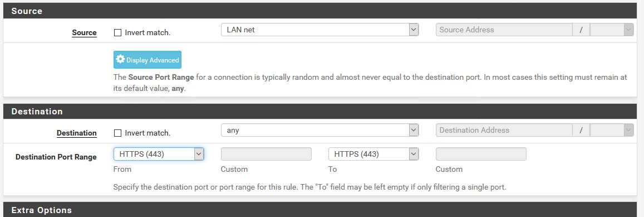Viewport: 644px width, 217px height.
Task: Open the Destination Address subnet mask dropdown
Action: click(x=612, y=130)
